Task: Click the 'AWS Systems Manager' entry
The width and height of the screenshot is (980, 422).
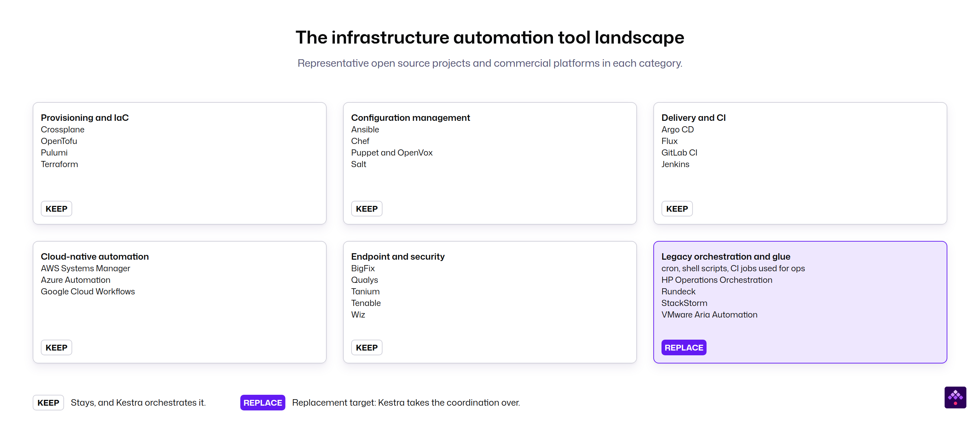Action: [x=86, y=269]
